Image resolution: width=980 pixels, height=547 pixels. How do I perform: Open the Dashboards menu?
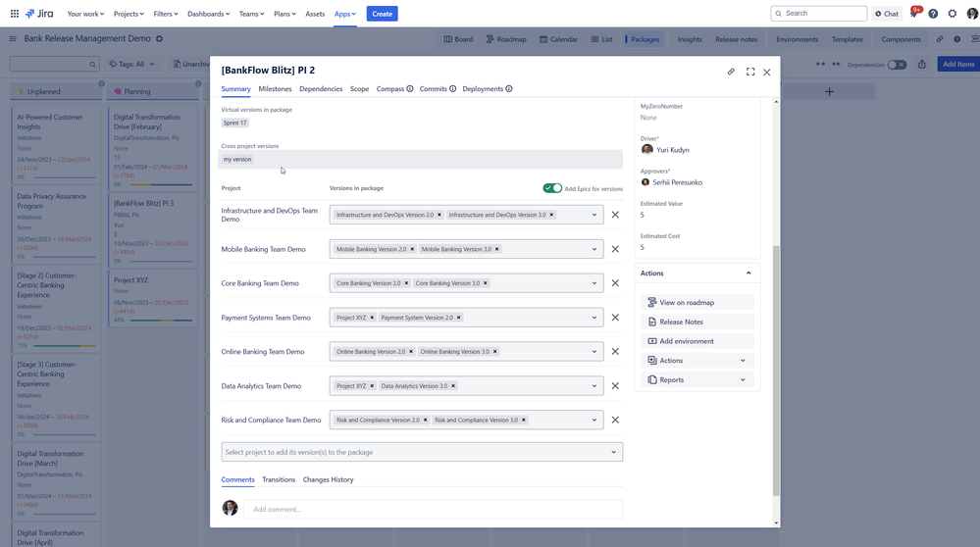[x=208, y=14]
